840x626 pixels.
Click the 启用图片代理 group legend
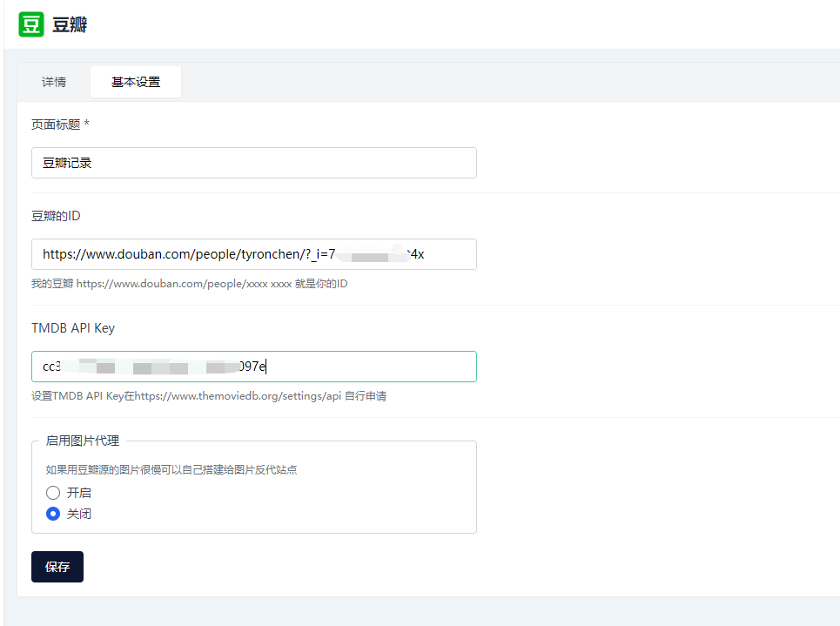pyautogui.click(x=83, y=441)
